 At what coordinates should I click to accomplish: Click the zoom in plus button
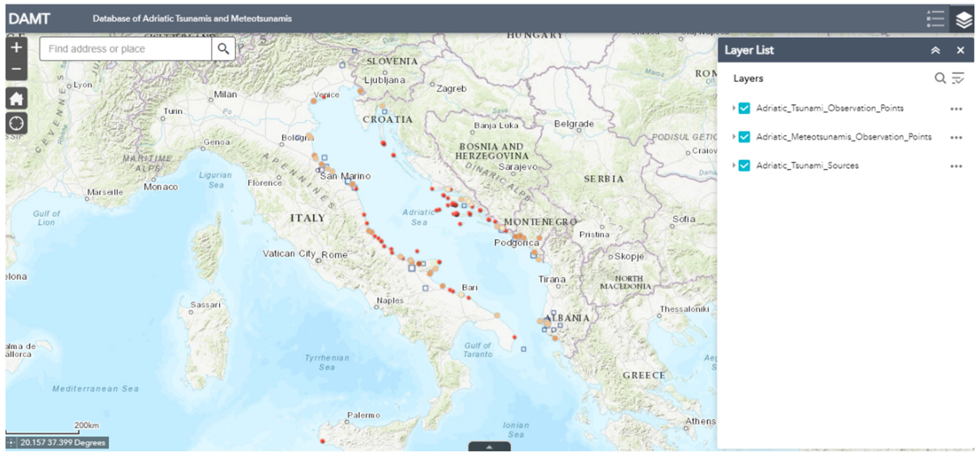16,48
